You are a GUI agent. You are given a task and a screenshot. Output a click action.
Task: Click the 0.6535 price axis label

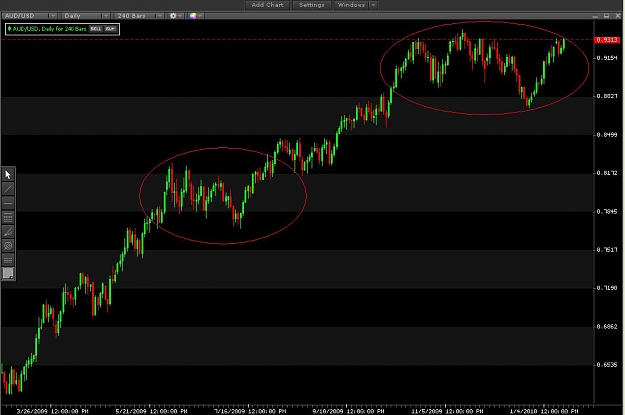pos(607,365)
